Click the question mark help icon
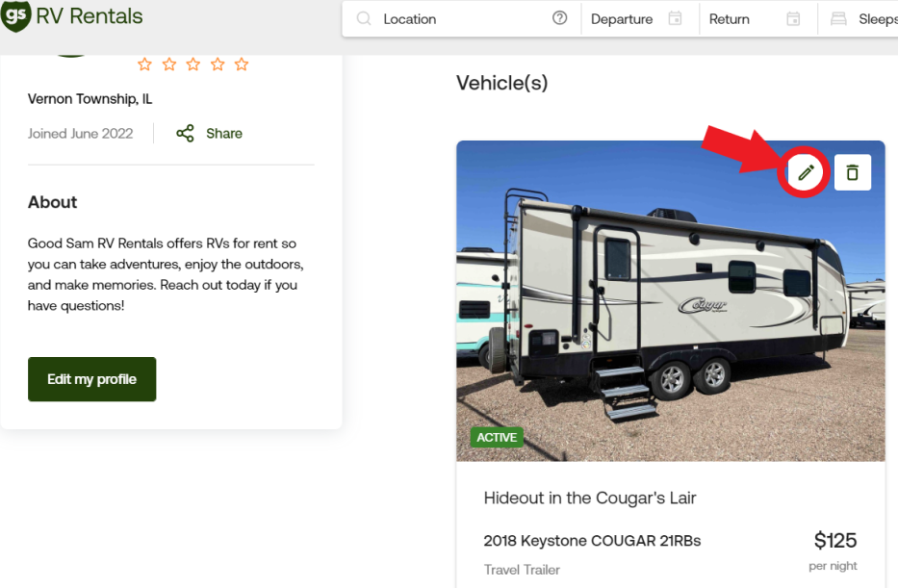The width and height of the screenshot is (898, 588). (x=559, y=19)
